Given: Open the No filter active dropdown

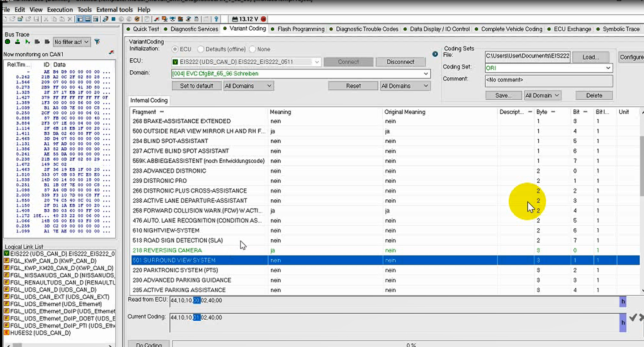Looking at the screenshot, I should pyautogui.click(x=71, y=42).
